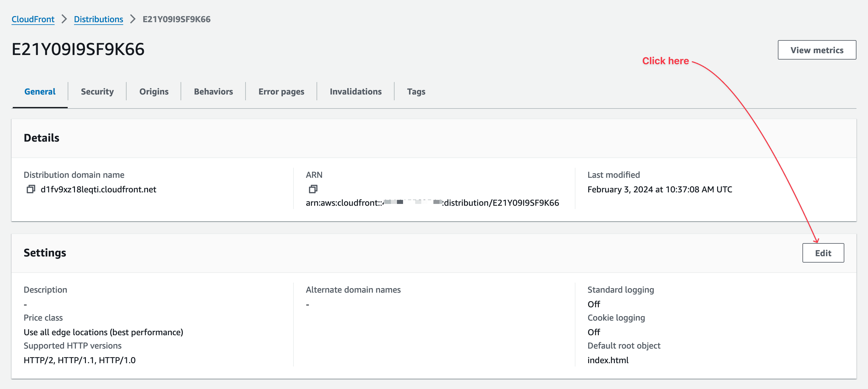Open the Distributions breadcrumb link
Image resolution: width=868 pixels, height=389 pixels.
(x=98, y=19)
